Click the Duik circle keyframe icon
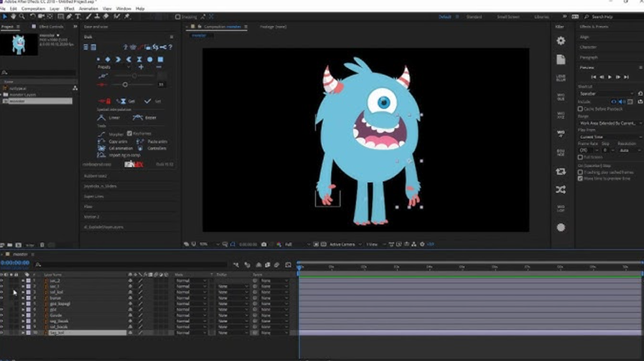This screenshot has width=644, height=361. pos(150,59)
